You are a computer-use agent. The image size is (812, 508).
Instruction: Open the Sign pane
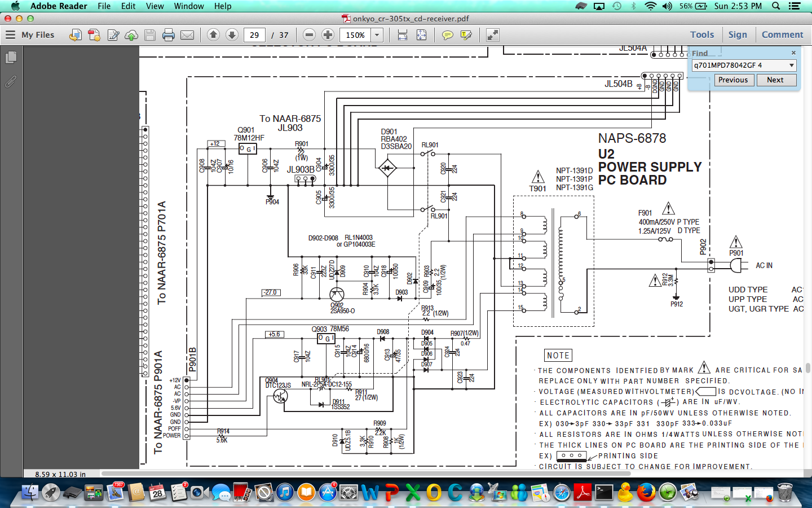point(738,35)
